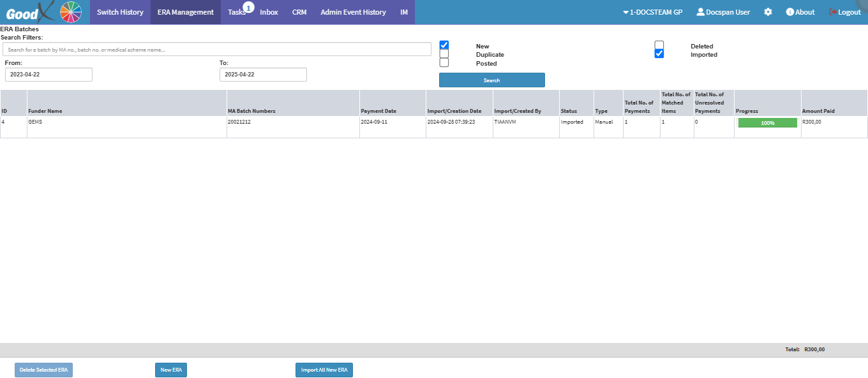The width and height of the screenshot is (868, 378).
Task: Switch to the Switch History tab
Action: (120, 12)
